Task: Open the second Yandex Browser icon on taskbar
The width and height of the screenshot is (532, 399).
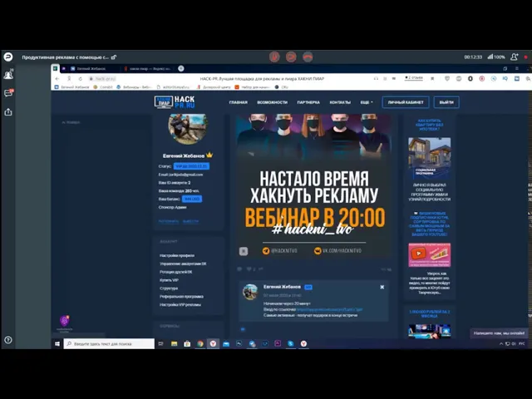Action: point(303,343)
